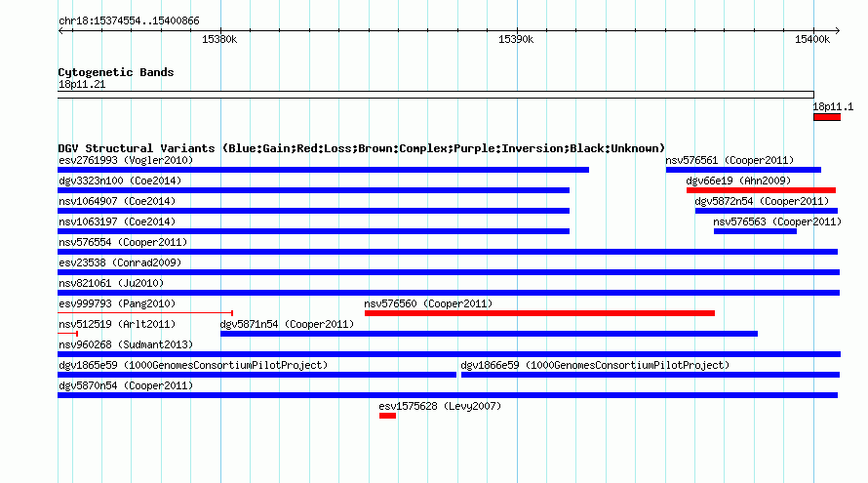This screenshot has height=483, width=868.
Task: Open the nsv960268 (Sudmant2013) label
Action: click(126, 344)
